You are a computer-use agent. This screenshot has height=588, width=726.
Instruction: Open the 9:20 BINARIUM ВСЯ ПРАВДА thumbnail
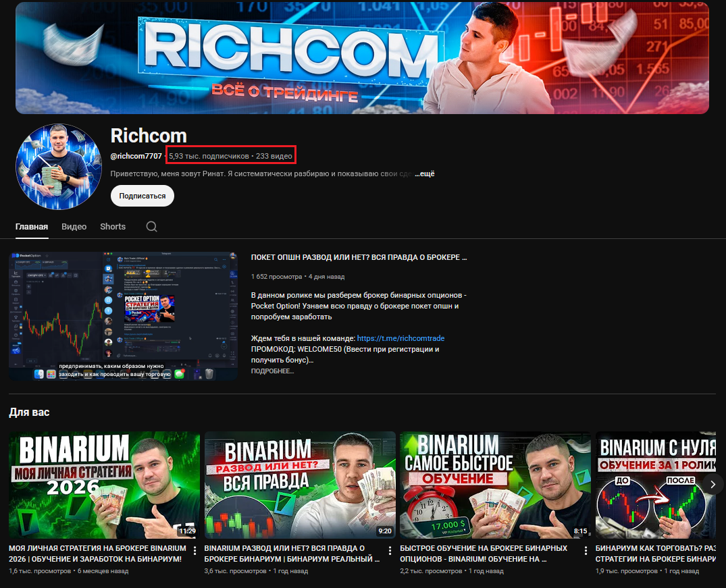click(x=300, y=485)
